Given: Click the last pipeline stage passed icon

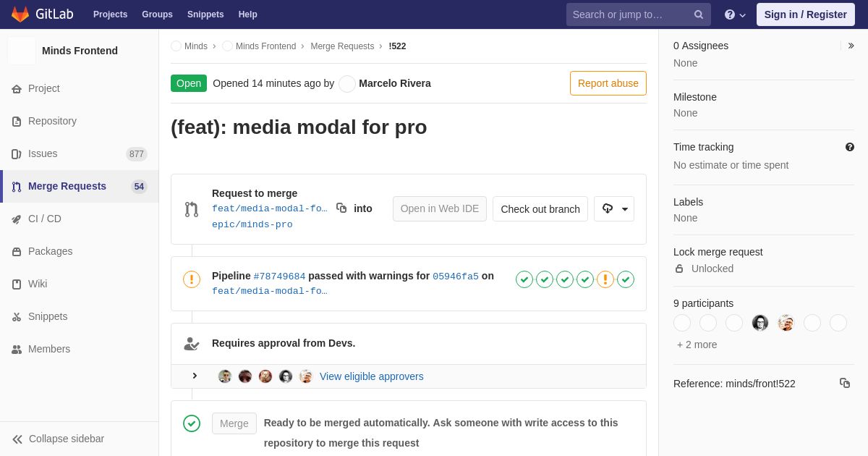Looking at the screenshot, I should click(x=626, y=279).
